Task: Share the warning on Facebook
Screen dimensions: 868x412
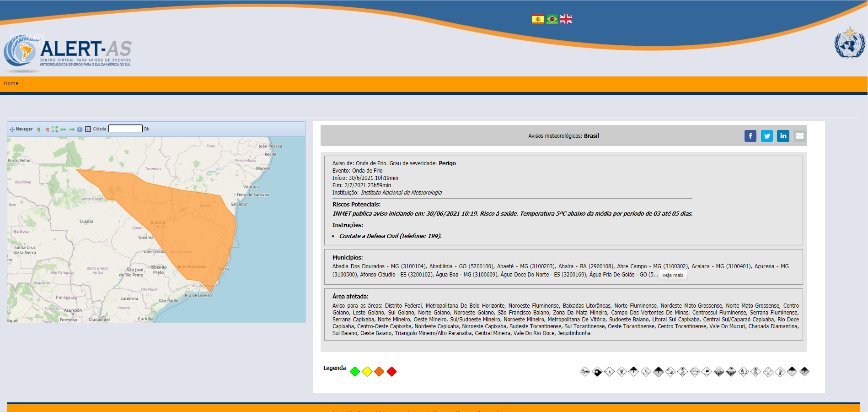Action: 750,136
